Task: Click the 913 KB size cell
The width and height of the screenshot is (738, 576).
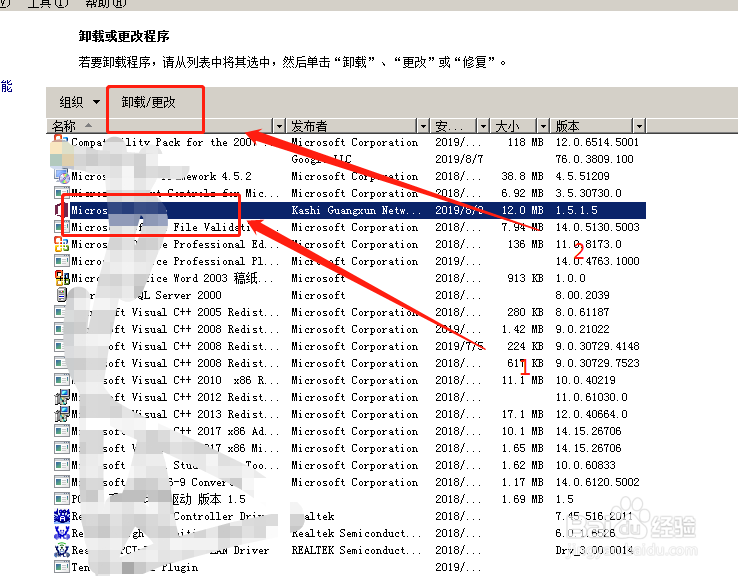Action: 526,278
